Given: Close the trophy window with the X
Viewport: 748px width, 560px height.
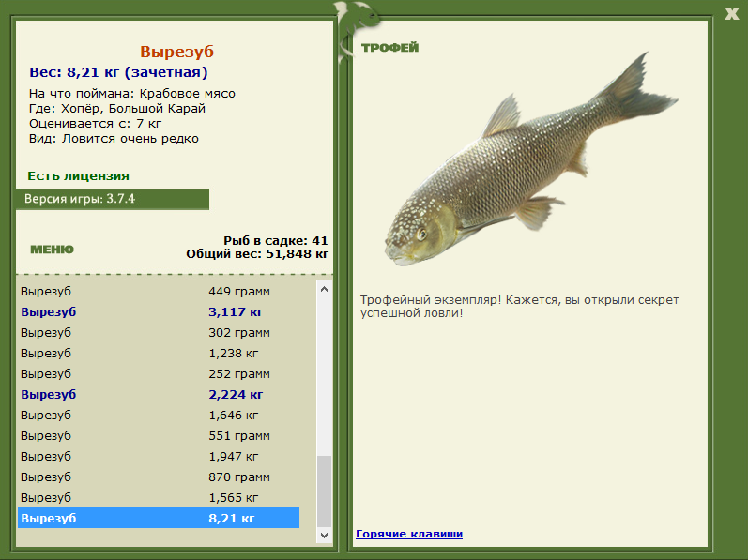Looking at the screenshot, I should 731,12.
